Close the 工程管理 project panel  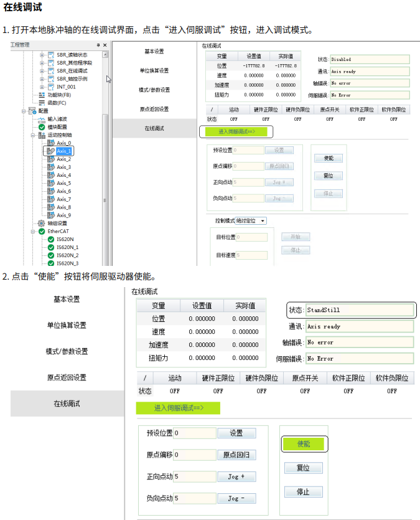[105, 45]
